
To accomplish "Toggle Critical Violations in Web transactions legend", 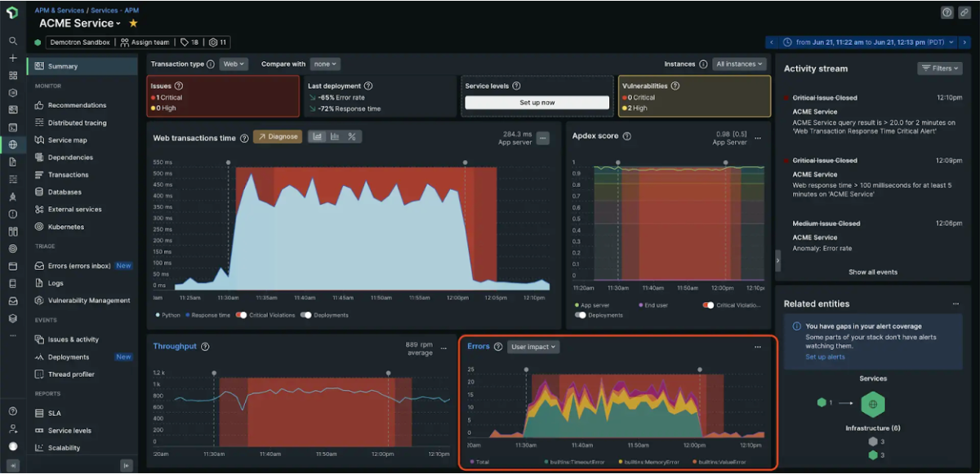I will pos(240,317).
